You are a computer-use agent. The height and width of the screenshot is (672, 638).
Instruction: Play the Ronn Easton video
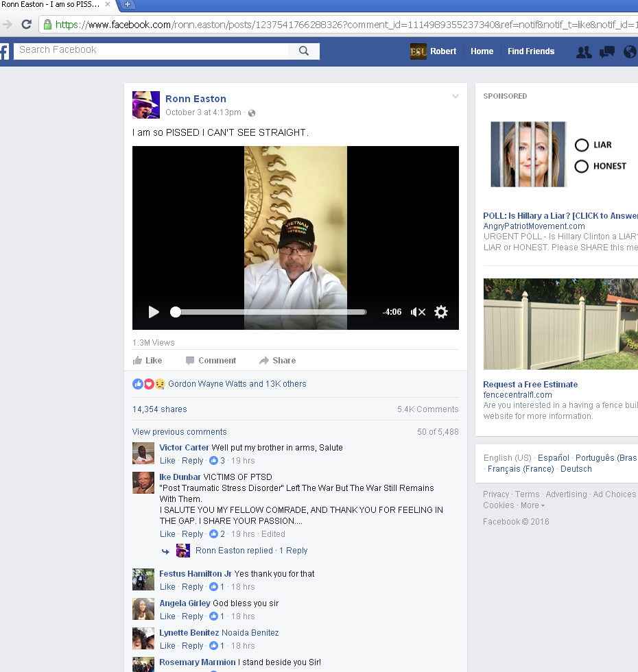point(154,312)
